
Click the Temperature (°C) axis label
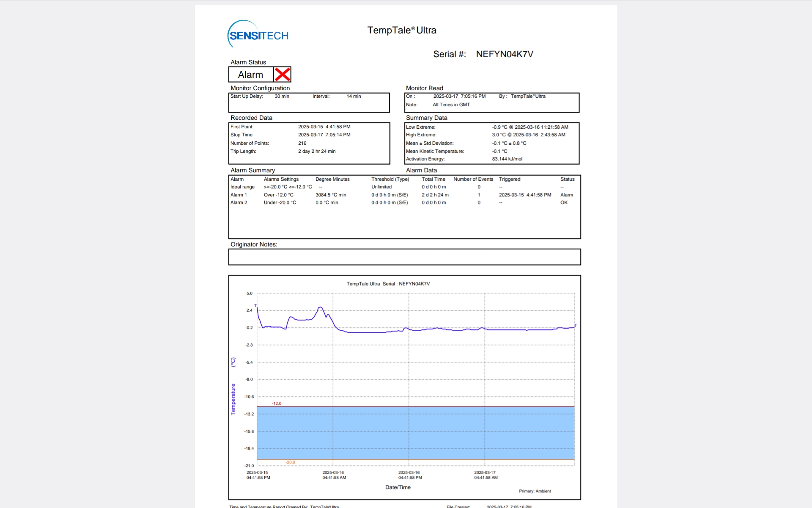pos(233,386)
